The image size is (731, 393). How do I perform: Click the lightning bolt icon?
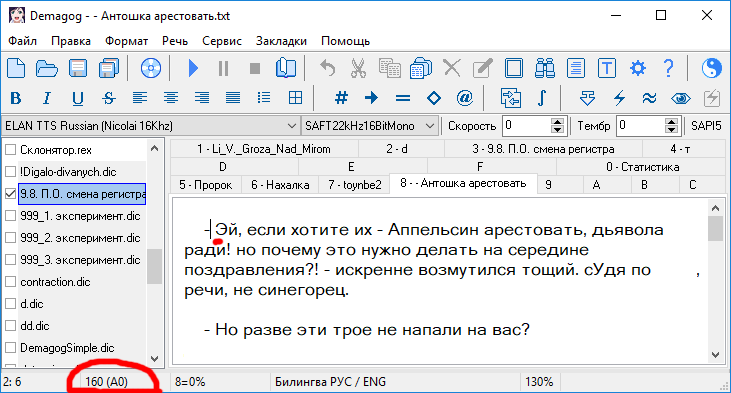coord(619,98)
